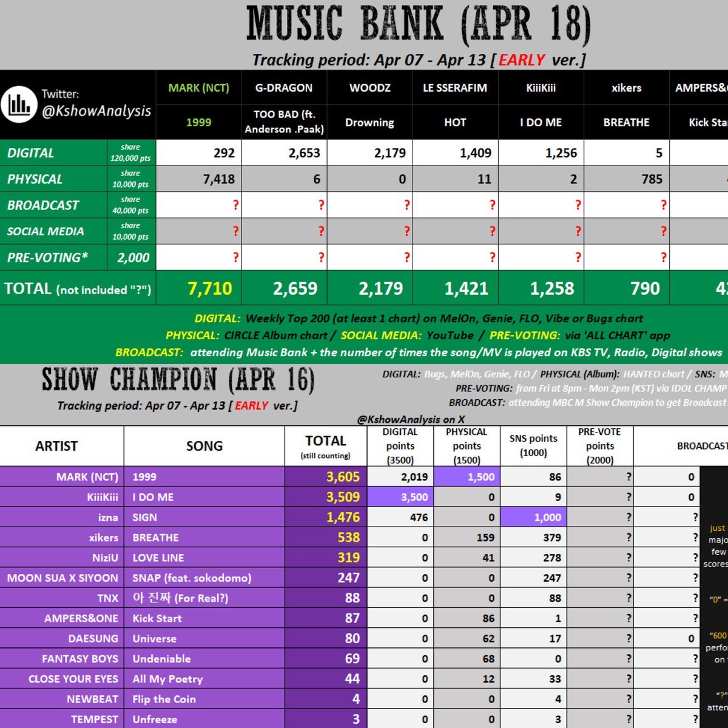Click the digital score 2,653 for G-DRAGON
728x728 pixels.
[305, 153]
